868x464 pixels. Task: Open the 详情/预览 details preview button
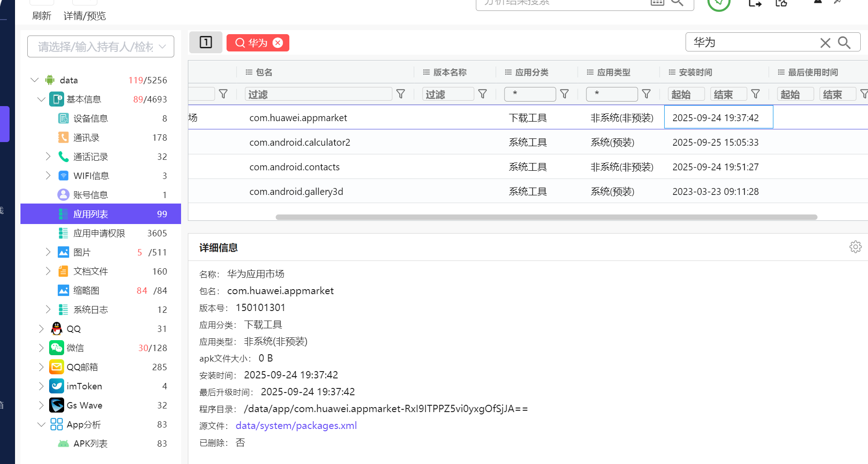(x=85, y=15)
